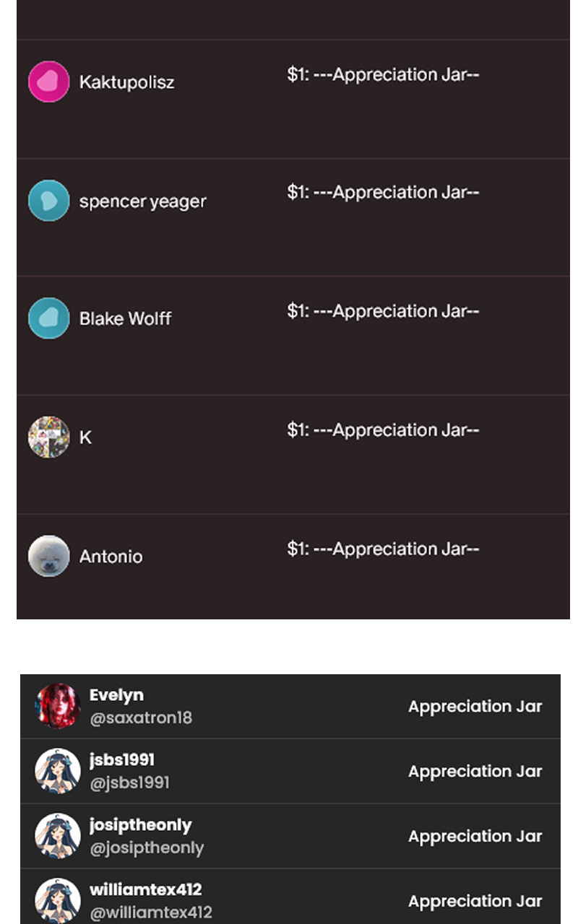This screenshot has width=578, height=924.
Task: Click Evelyn's red-haired avatar
Action: tap(58, 706)
